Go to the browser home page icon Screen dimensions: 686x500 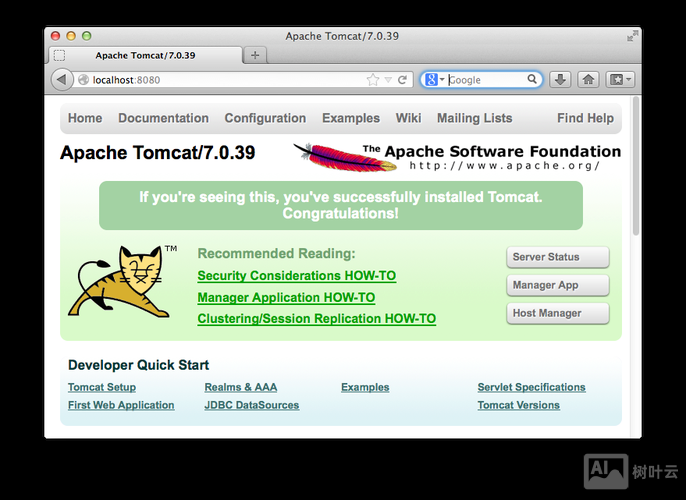coord(589,80)
